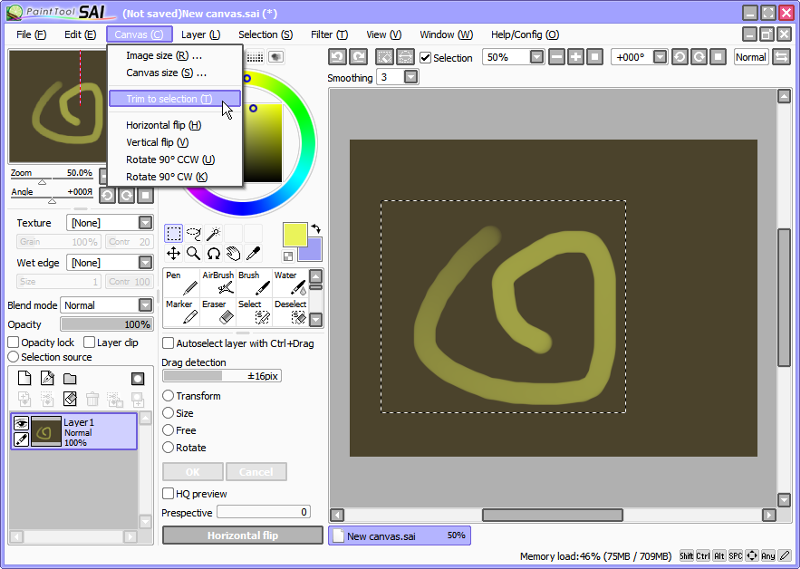The width and height of the screenshot is (800, 569).
Task: Create a new normal layer
Action: click(24, 378)
